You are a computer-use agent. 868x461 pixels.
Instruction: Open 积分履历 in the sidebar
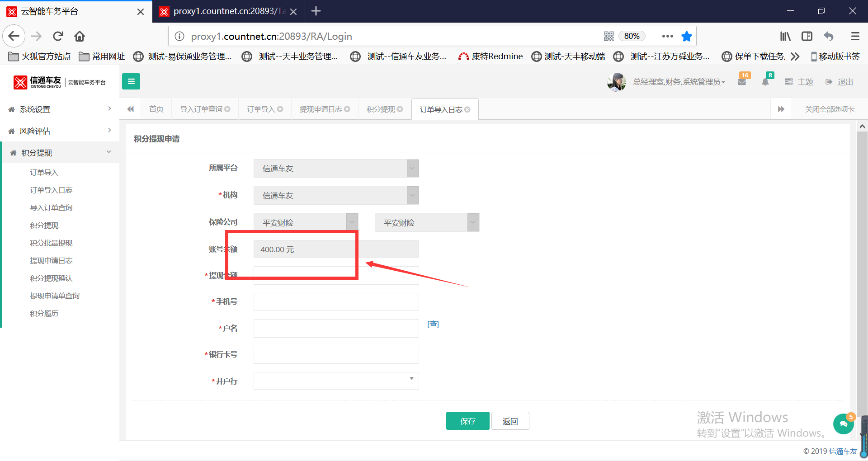click(44, 314)
